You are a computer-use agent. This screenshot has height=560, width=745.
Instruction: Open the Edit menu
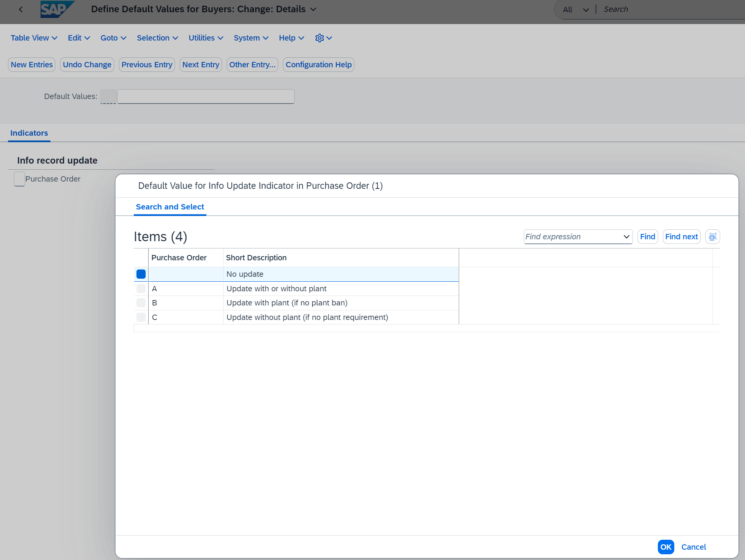click(79, 38)
